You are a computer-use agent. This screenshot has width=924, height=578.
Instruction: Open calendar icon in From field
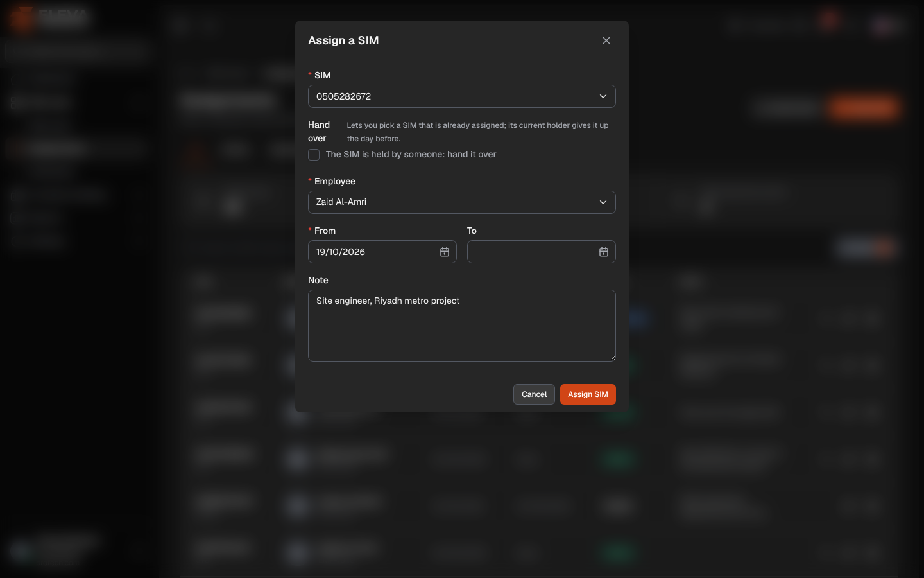pos(445,252)
